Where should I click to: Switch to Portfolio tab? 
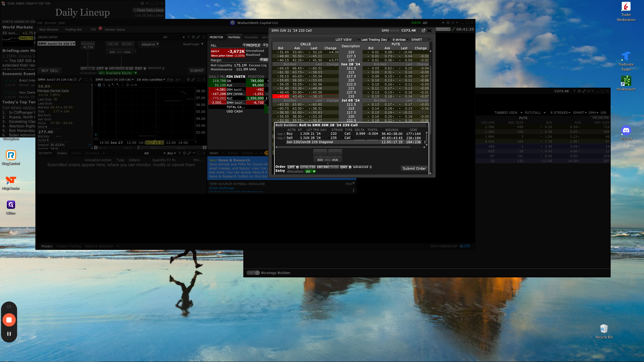234,37
